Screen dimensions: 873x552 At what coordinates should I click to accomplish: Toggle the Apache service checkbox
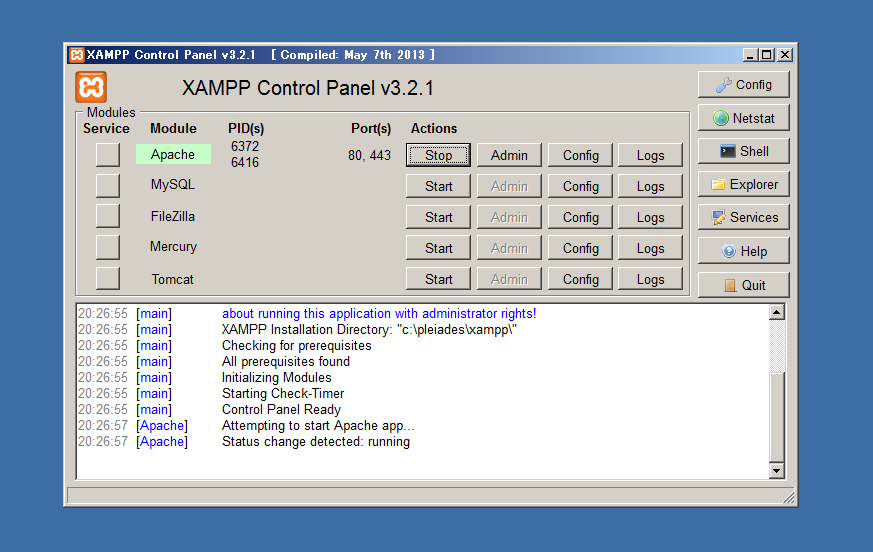click(107, 154)
